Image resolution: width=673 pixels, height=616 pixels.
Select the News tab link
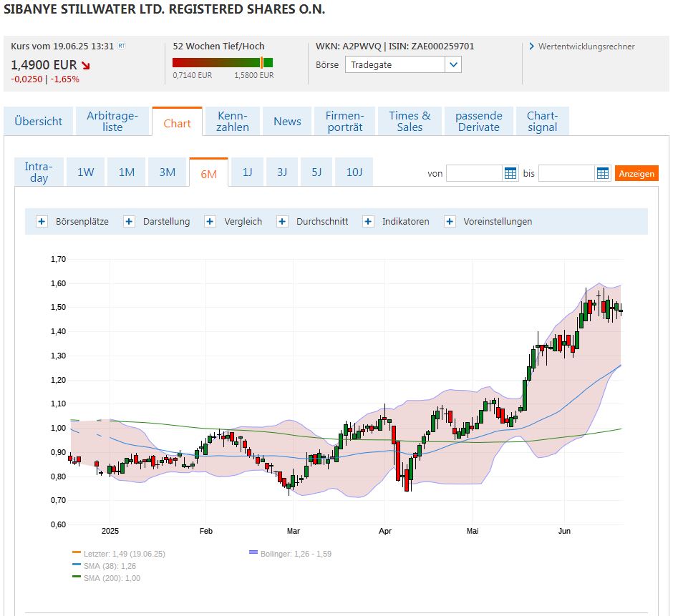click(287, 121)
